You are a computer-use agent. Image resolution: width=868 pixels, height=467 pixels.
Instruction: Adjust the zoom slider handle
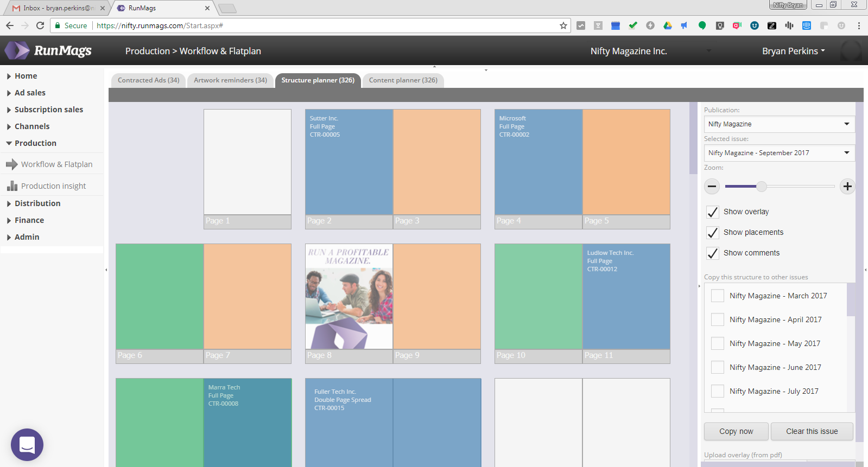(x=762, y=187)
